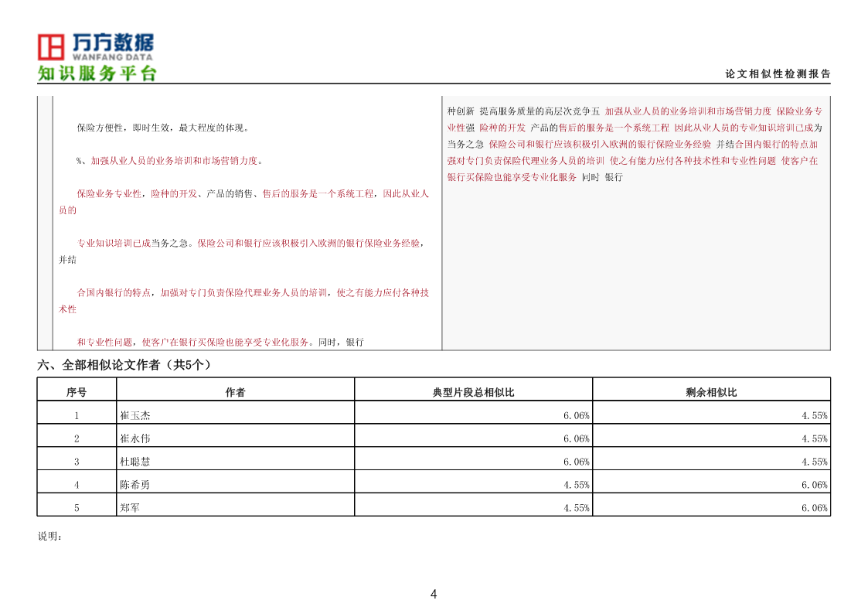Select the line starting 合国内银行的特点
Image resolution: width=868 pixels, height=614 pixels.
[x=253, y=293]
